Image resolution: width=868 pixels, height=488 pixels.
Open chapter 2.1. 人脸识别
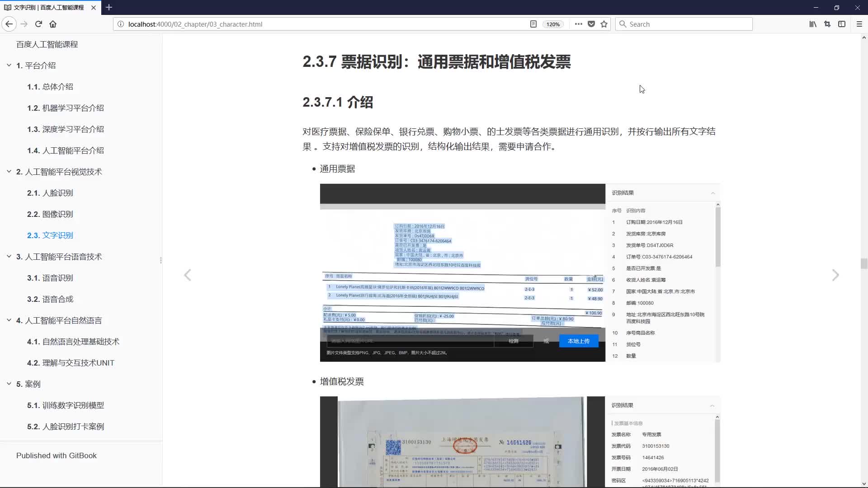tap(50, 193)
